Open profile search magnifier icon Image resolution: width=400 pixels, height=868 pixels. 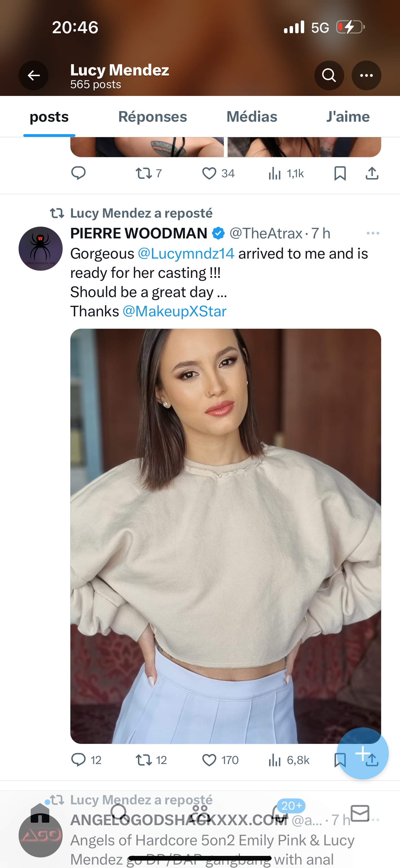pos(329,75)
